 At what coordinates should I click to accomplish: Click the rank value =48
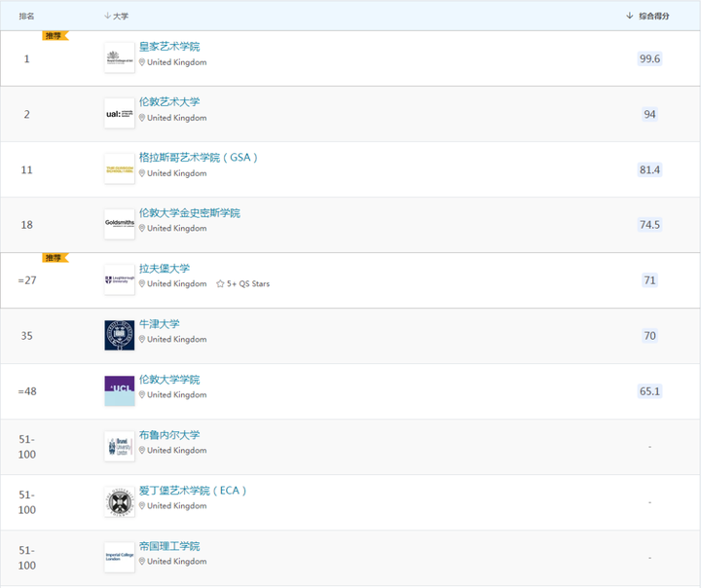27,391
